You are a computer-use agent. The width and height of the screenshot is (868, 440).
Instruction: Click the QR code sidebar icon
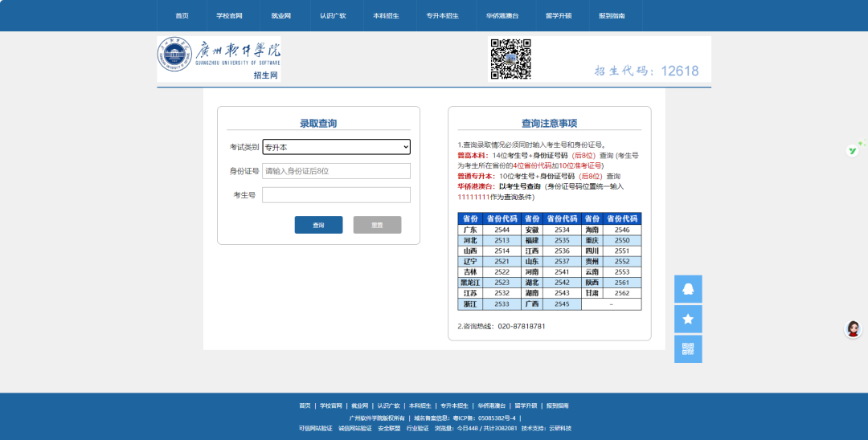[x=687, y=348]
